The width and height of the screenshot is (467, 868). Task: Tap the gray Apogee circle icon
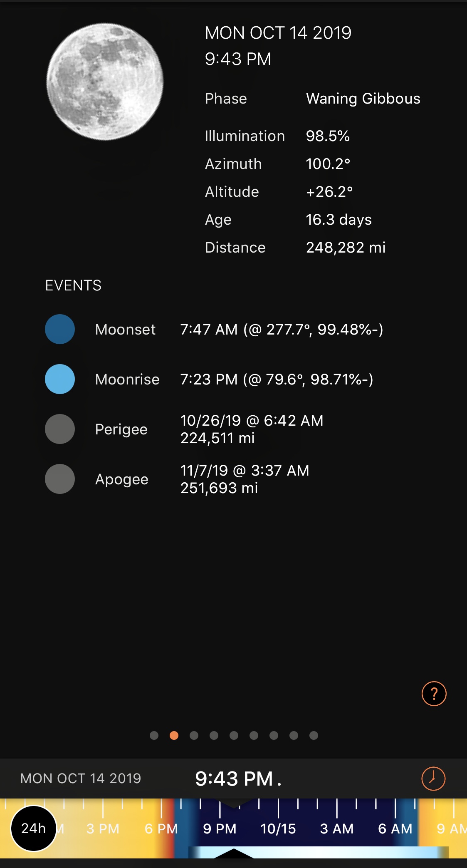point(60,479)
